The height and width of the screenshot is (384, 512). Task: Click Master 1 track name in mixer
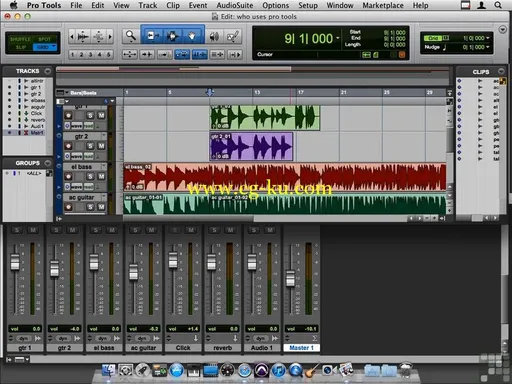tap(301, 348)
